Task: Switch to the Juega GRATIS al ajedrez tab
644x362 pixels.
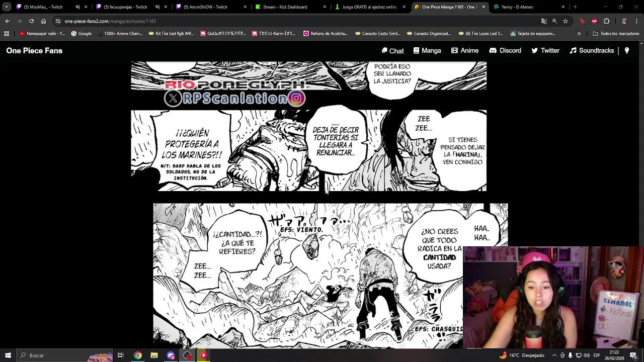Action: tap(369, 7)
